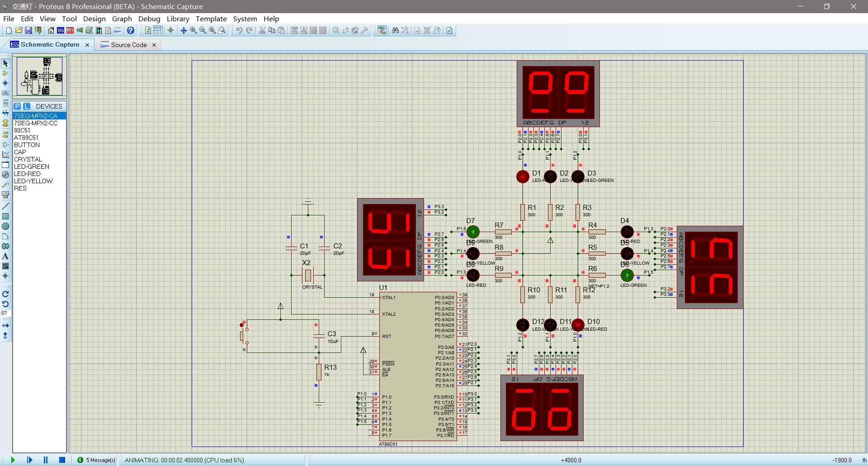Click the Y-Mirror vertical flip icon
The height and width of the screenshot is (466, 868).
5,336
